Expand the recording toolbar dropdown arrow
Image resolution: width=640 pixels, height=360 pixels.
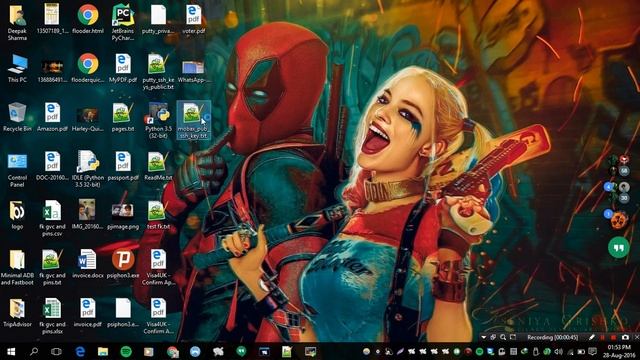484,337
